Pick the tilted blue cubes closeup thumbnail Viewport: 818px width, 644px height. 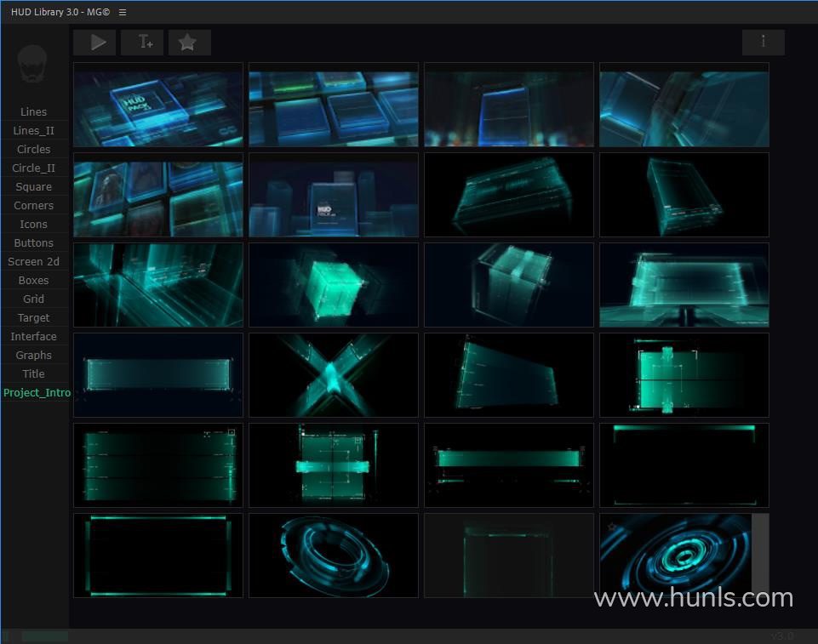(684, 105)
